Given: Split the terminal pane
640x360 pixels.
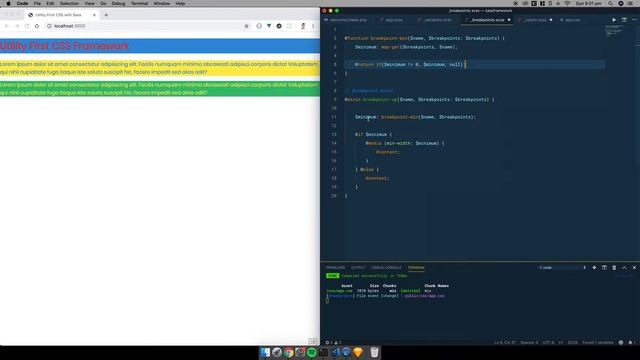Looking at the screenshot, I should coord(604,268).
